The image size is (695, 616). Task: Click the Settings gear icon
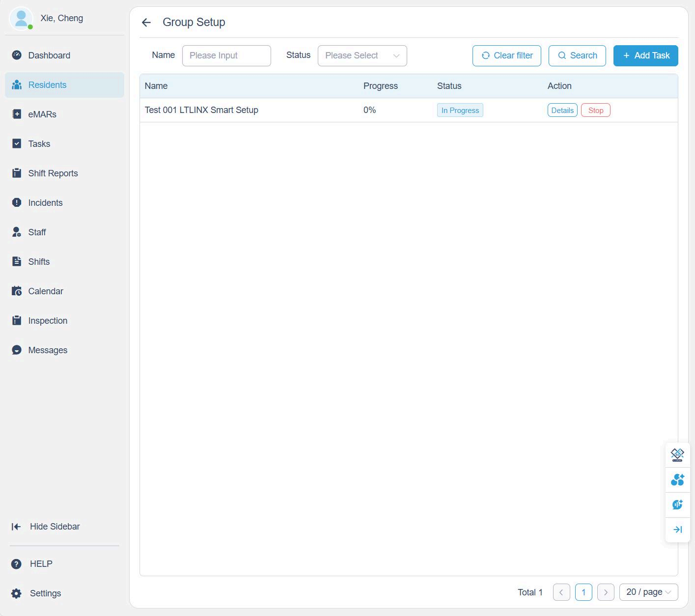pos(16,593)
